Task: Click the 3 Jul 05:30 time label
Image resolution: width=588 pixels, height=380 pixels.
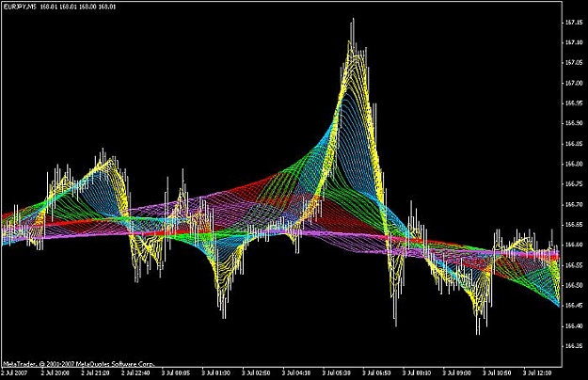Action: (337, 373)
